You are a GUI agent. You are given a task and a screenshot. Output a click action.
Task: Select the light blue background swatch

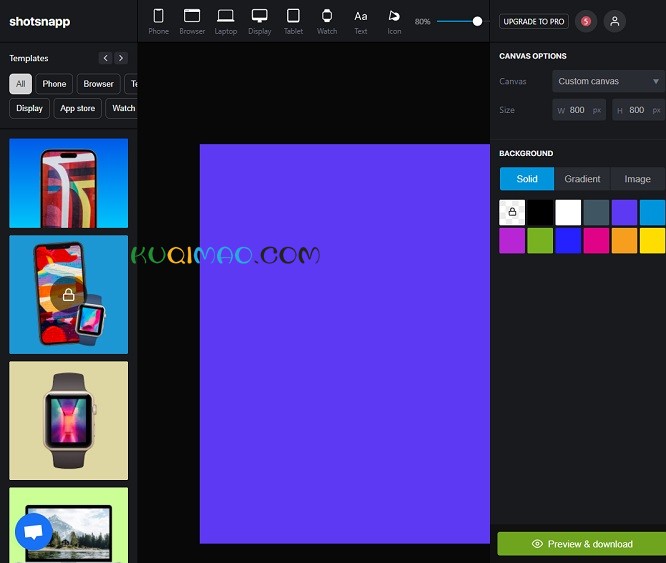click(652, 212)
